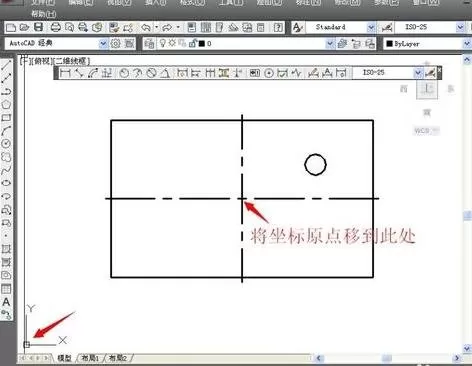Click the Angular dimension icon
The image size is (472, 366).
click(165, 73)
